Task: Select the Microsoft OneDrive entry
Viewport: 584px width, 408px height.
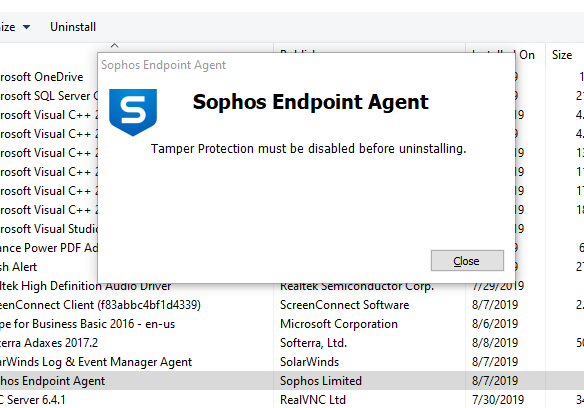Action: [x=41, y=77]
